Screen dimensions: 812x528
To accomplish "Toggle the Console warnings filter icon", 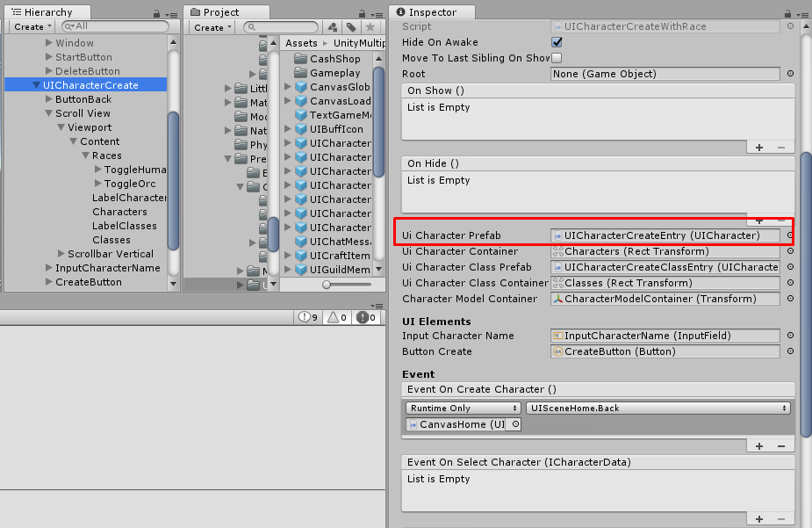I will pyautogui.click(x=334, y=317).
